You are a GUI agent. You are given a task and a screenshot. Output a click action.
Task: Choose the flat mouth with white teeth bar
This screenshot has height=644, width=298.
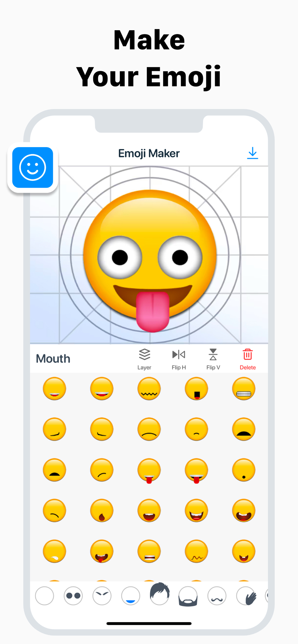[149, 551]
